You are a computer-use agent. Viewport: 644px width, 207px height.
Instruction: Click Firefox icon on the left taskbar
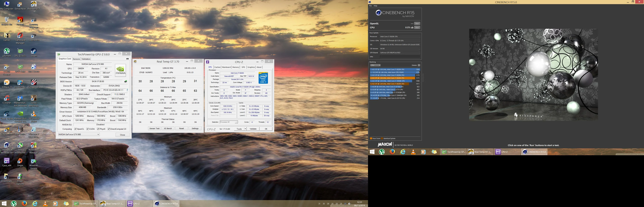tap(24, 204)
